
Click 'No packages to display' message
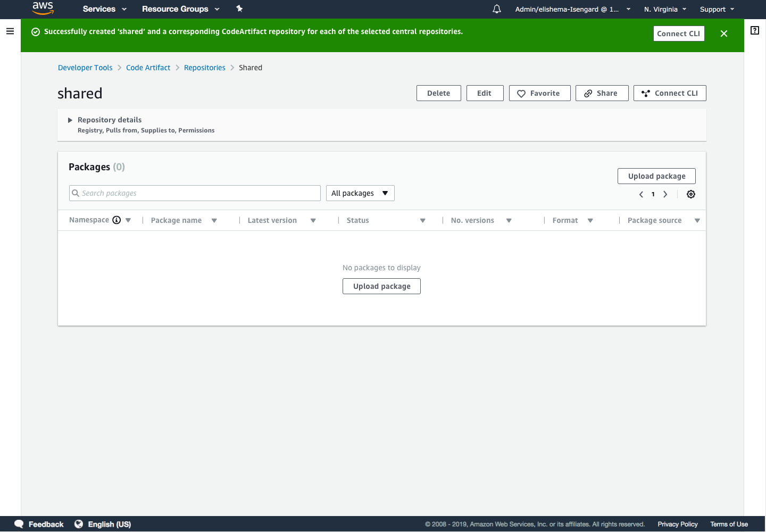pyautogui.click(x=381, y=268)
